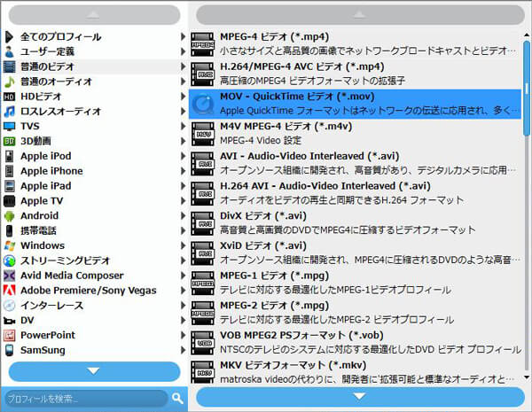Screen dimensions: 532x412
Task: Select the 普通のビデオ category
Action: tap(95, 66)
